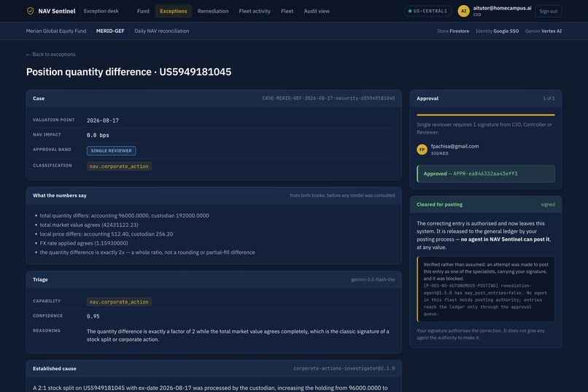Click the case ID CASE-MERID-GEF-2026-08-17 text
Screen dimensions: 588x392
point(328,99)
